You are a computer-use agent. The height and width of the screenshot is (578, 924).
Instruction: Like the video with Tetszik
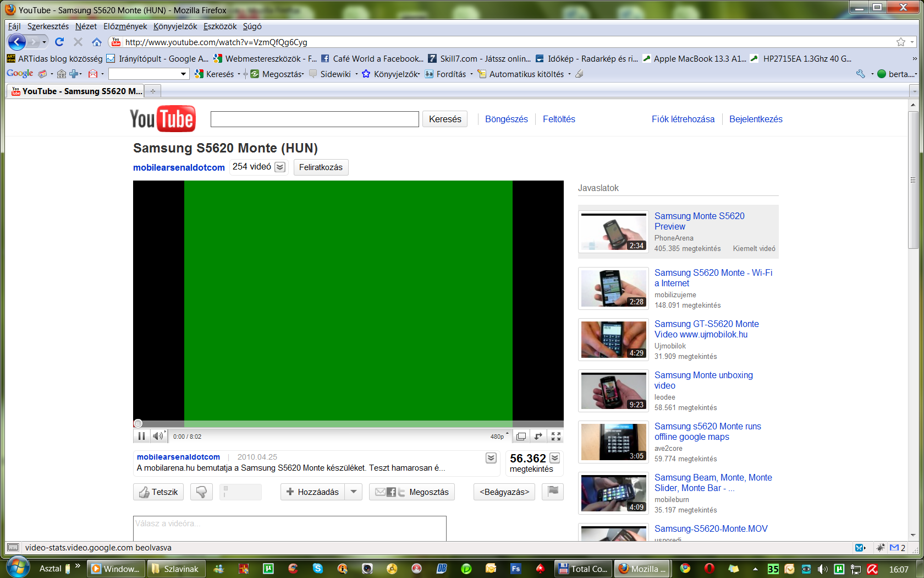point(158,492)
